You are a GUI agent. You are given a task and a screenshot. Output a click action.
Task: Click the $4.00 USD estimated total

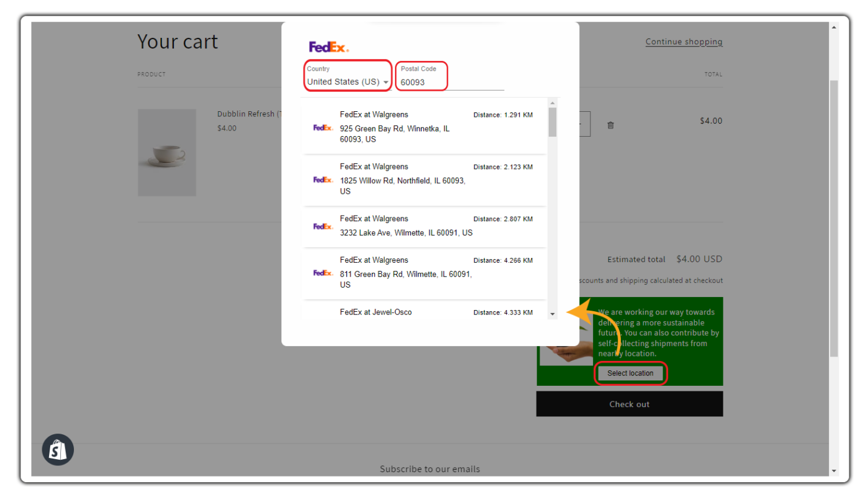pyautogui.click(x=699, y=259)
